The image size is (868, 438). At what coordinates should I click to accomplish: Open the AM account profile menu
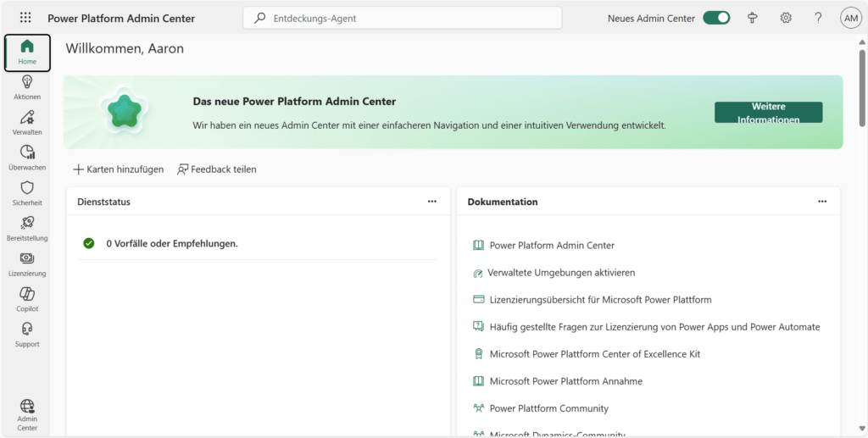coord(851,18)
